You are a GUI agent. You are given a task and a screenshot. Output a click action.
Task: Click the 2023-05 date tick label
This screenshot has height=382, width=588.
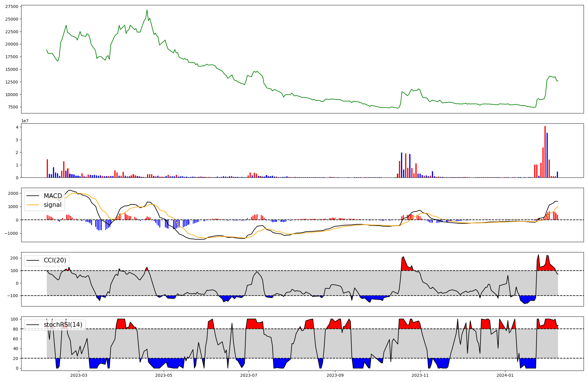(164, 375)
